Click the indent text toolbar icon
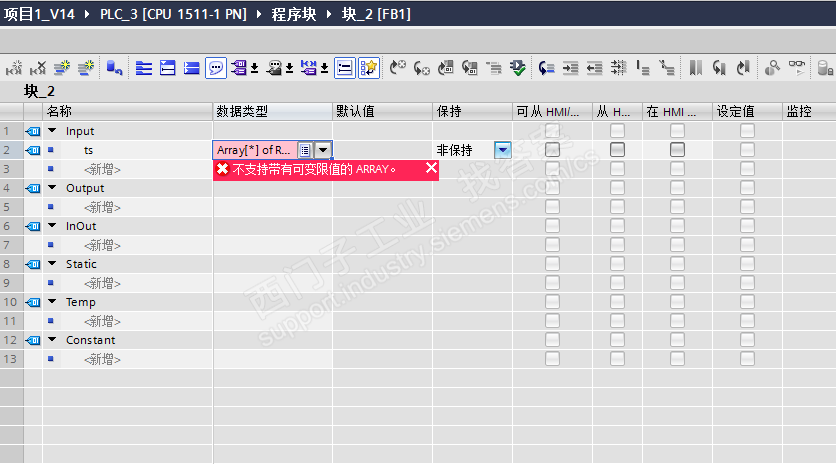Screen dimensions: 836x464 click(570, 68)
